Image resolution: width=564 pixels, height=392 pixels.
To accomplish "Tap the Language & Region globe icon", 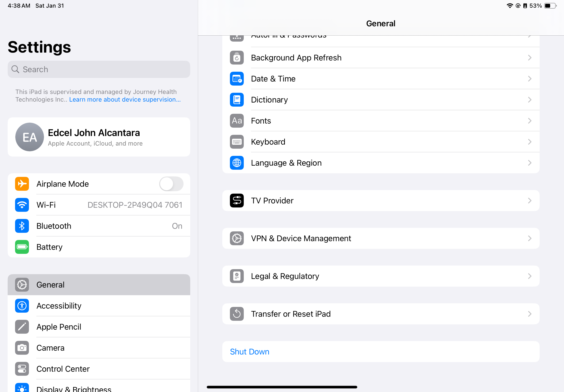I will [237, 163].
